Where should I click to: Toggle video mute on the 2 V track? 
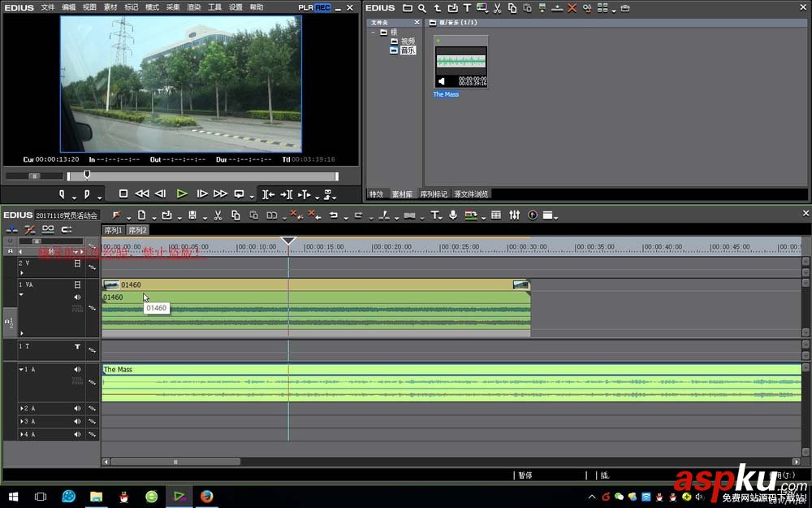77,263
